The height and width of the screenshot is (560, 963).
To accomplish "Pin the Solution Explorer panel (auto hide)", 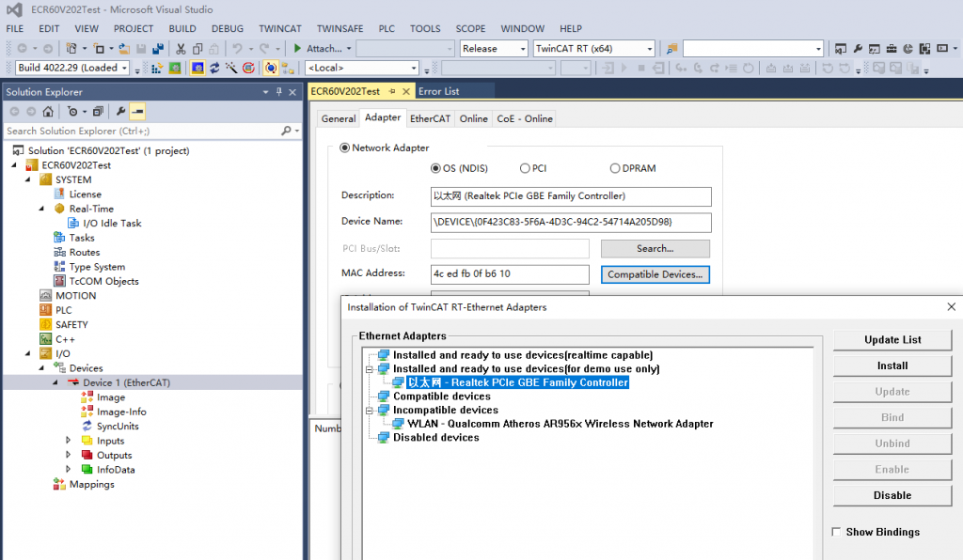I will pos(278,92).
